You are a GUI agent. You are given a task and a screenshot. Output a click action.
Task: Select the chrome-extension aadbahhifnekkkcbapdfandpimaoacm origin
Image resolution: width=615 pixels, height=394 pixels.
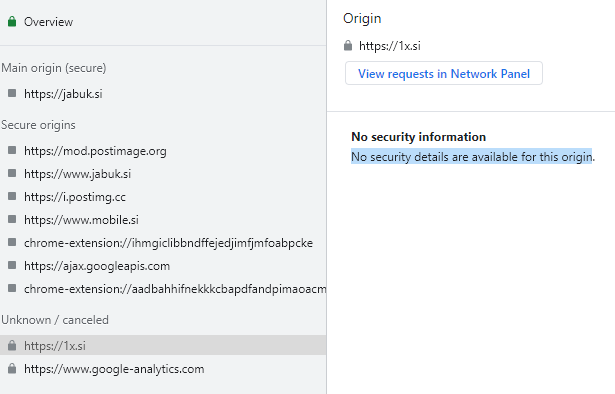tap(163, 289)
